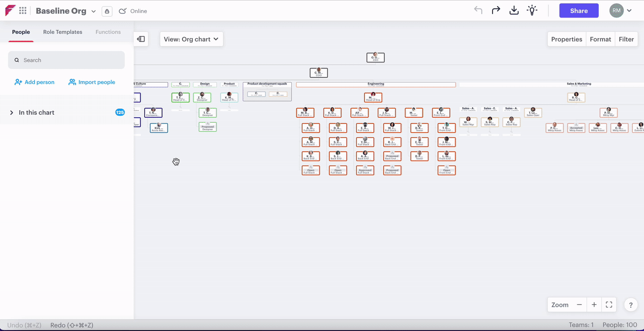The height and width of the screenshot is (331, 644).
Task: Switch to the Functions tab
Action: pos(108,32)
